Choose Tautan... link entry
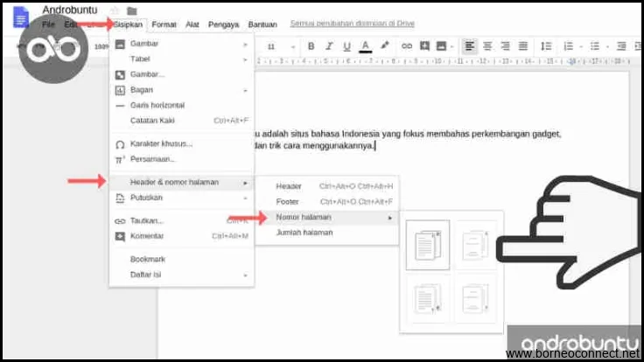The width and height of the screenshot is (644, 362). pos(181,221)
